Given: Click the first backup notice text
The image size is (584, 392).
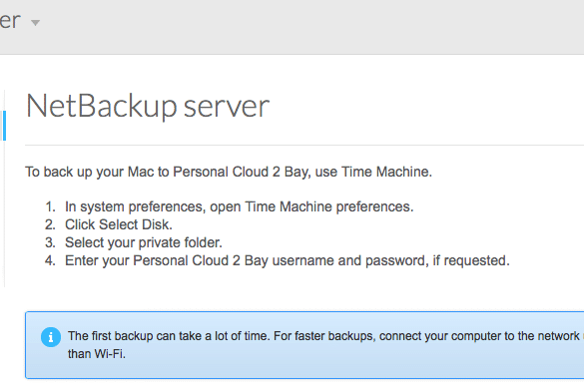Looking at the screenshot, I should pos(325,336).
